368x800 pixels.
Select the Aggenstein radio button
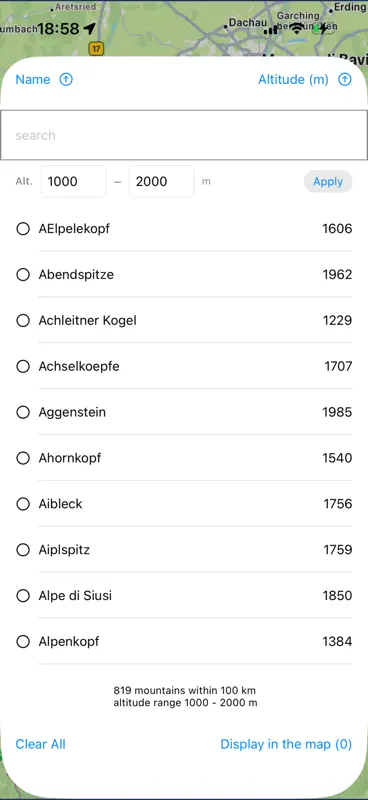point(23,412)
